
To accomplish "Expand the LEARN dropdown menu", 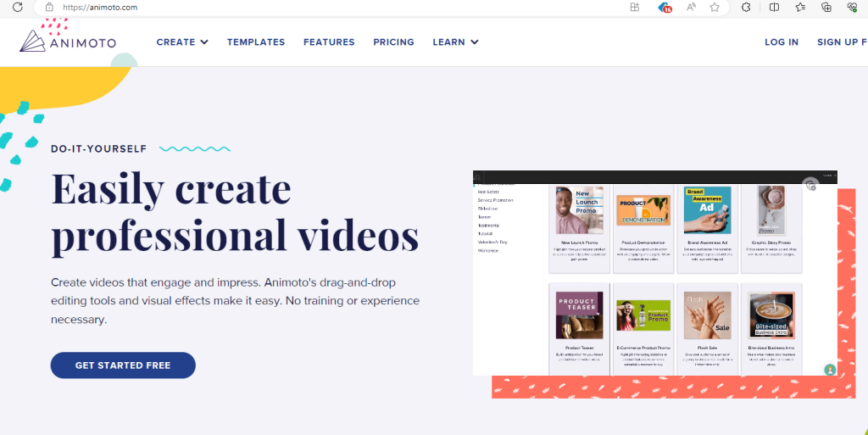I will tap(455, 42).
